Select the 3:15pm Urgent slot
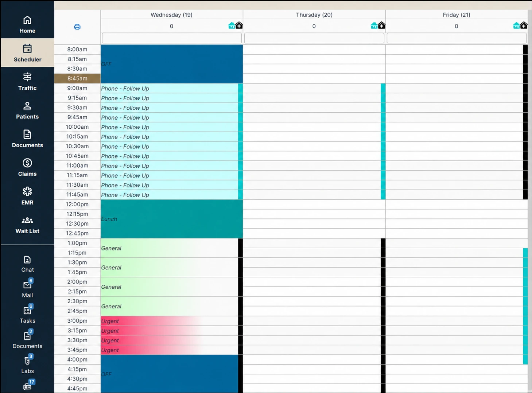Image resolution: width=532 pixels, height=393 pixels. click(170, 331)
